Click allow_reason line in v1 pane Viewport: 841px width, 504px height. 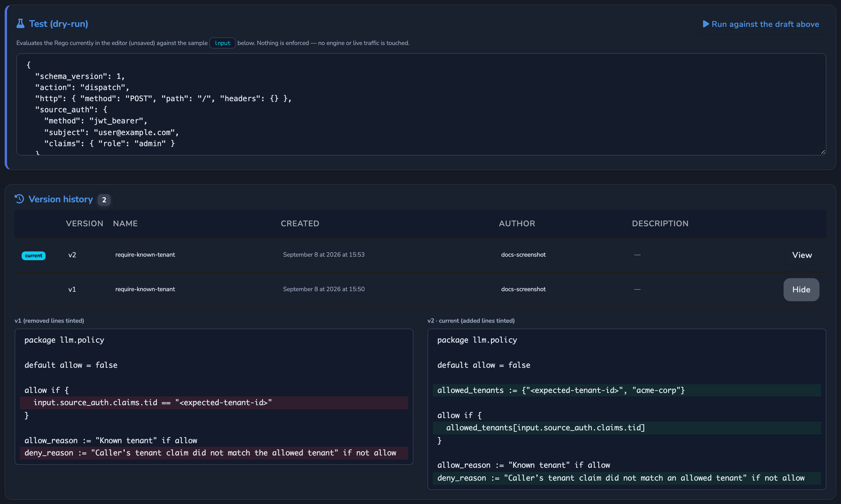(x=111, y=441)
